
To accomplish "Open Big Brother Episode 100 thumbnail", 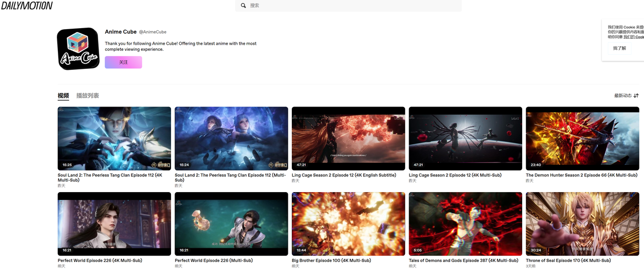I will point(348,224).
